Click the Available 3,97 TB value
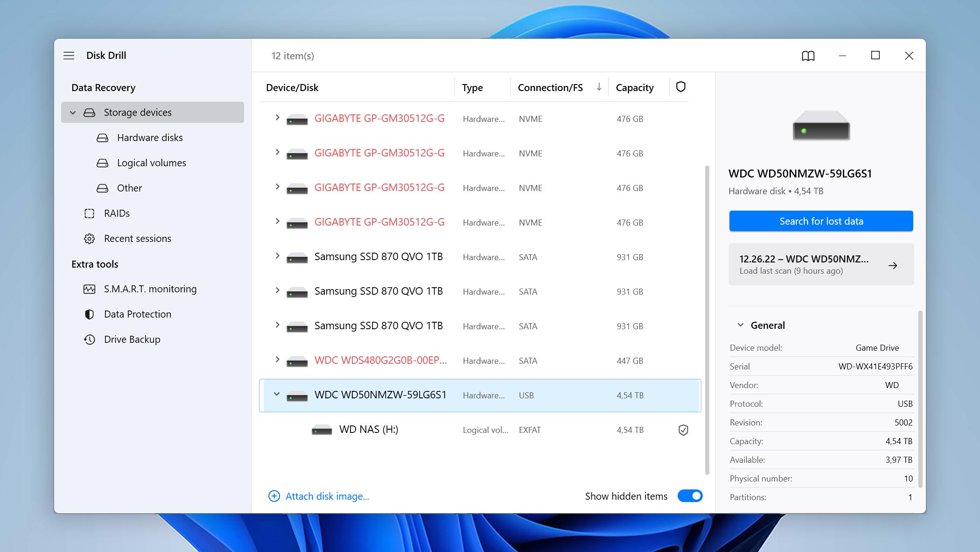This screenshot has width=980, height=552. click(899, 460)
